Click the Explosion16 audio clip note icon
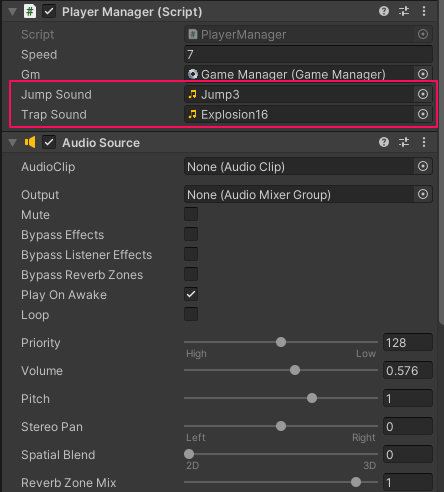Image resolution: width=444 pixels, height=492 pixels. pyautogui.click(x=192, y=114)
